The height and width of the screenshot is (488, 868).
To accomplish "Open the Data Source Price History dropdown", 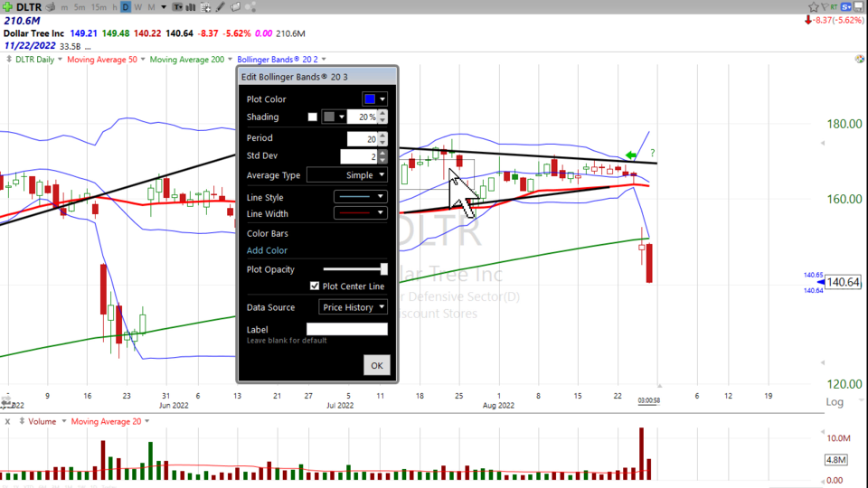I will [354, 307].
